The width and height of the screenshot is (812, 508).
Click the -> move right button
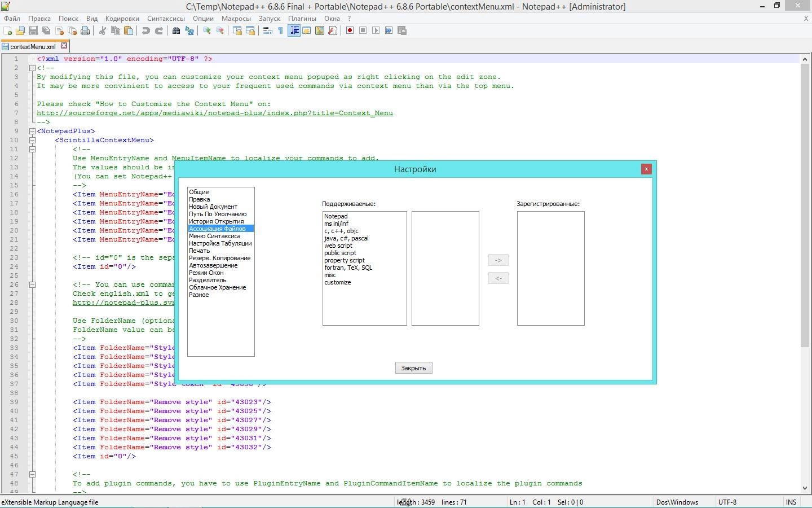click(498, 260)
